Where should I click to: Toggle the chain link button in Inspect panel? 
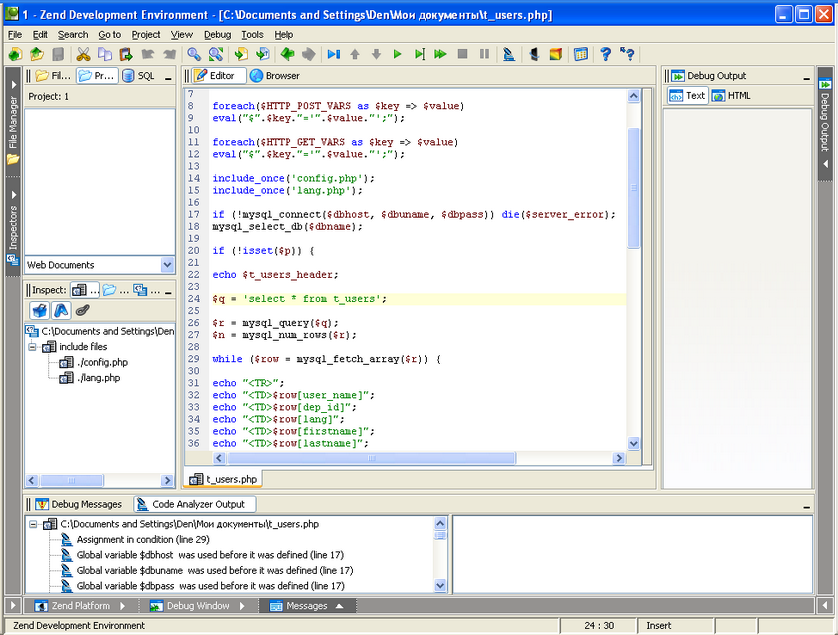coord(82,311)
